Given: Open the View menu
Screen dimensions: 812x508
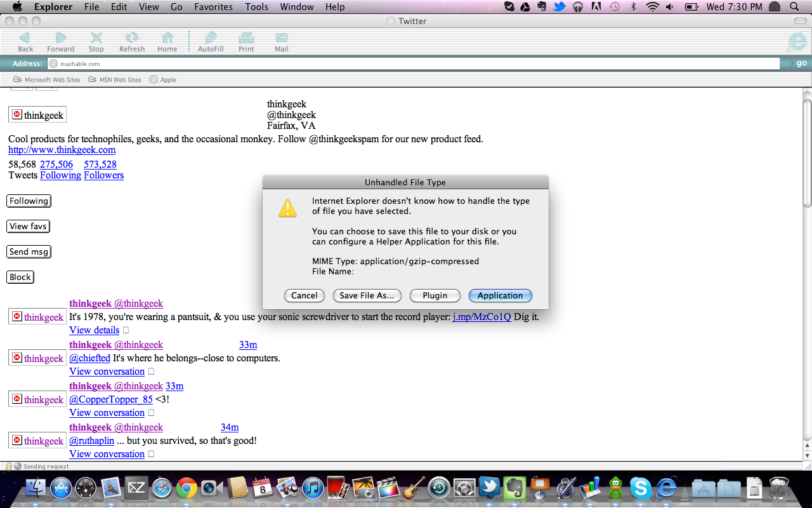Looking at the screenshot, I should (149, 7).
